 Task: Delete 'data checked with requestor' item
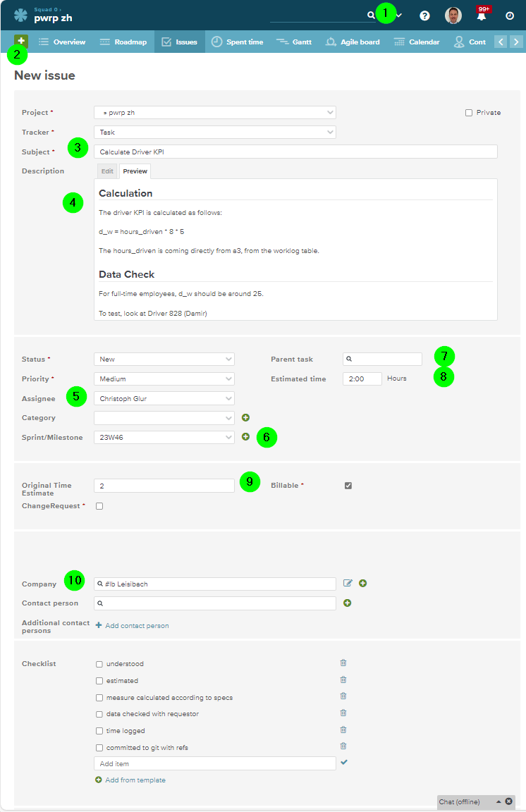[343, 713]
